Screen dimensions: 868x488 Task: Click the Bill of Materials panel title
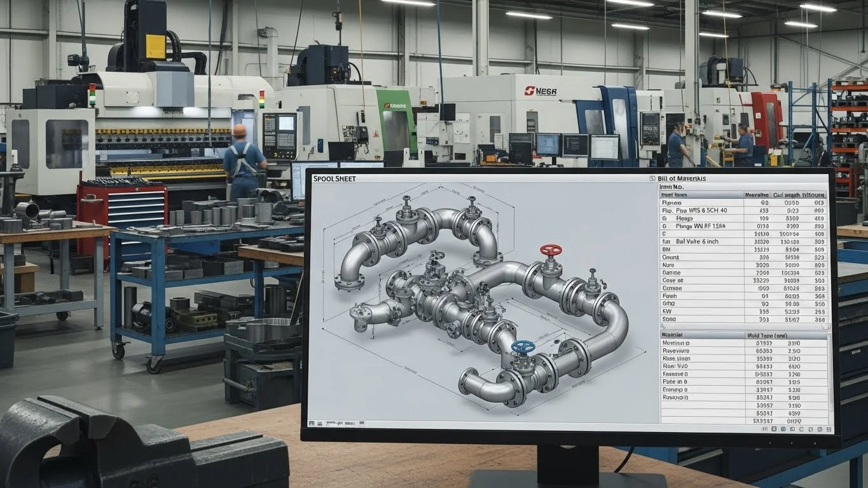point(684,179)
